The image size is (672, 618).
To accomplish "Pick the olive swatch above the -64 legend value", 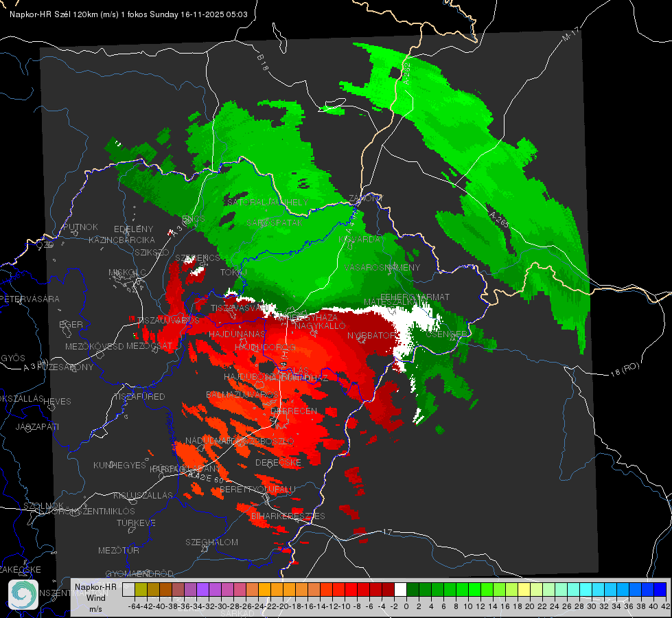I will coord(141,589).
